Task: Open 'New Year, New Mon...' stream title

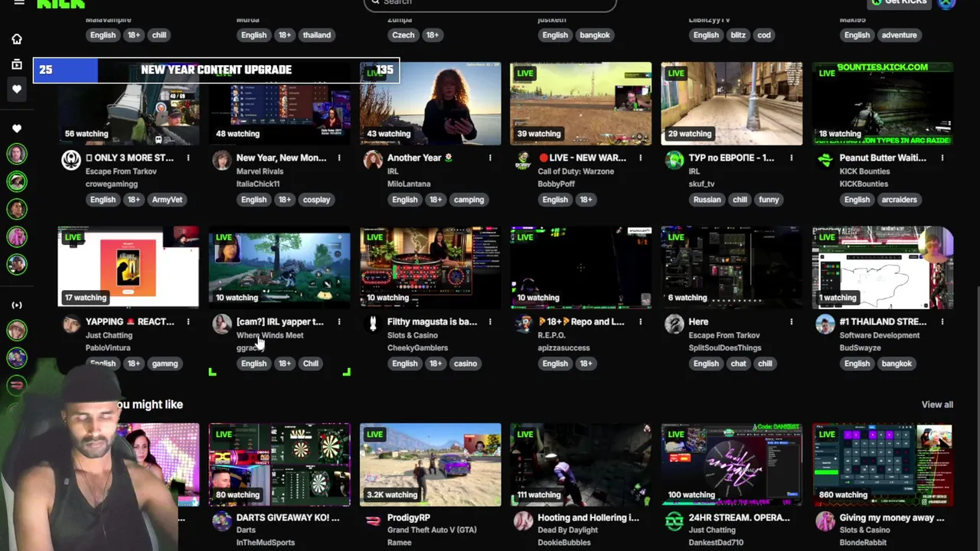Action: [x=281, y=158]
